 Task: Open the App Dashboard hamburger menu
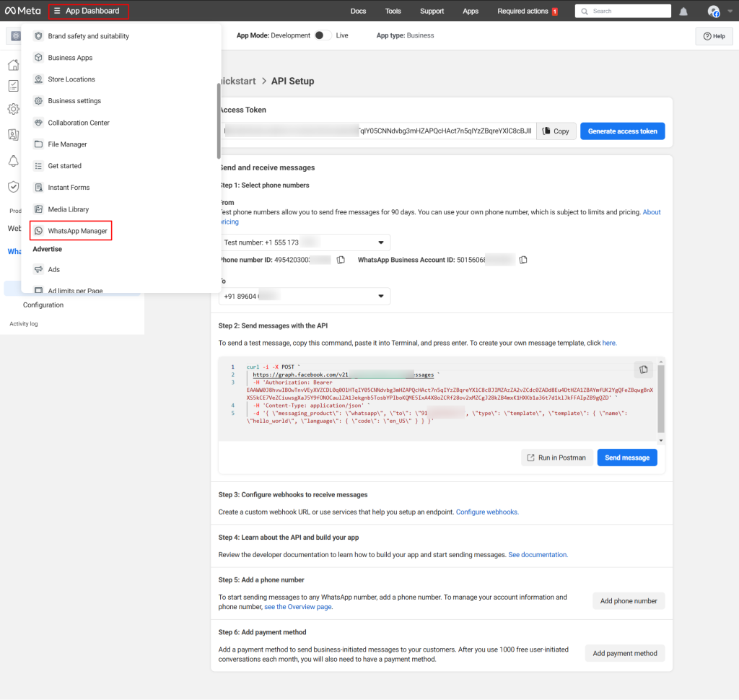(88, 11)
